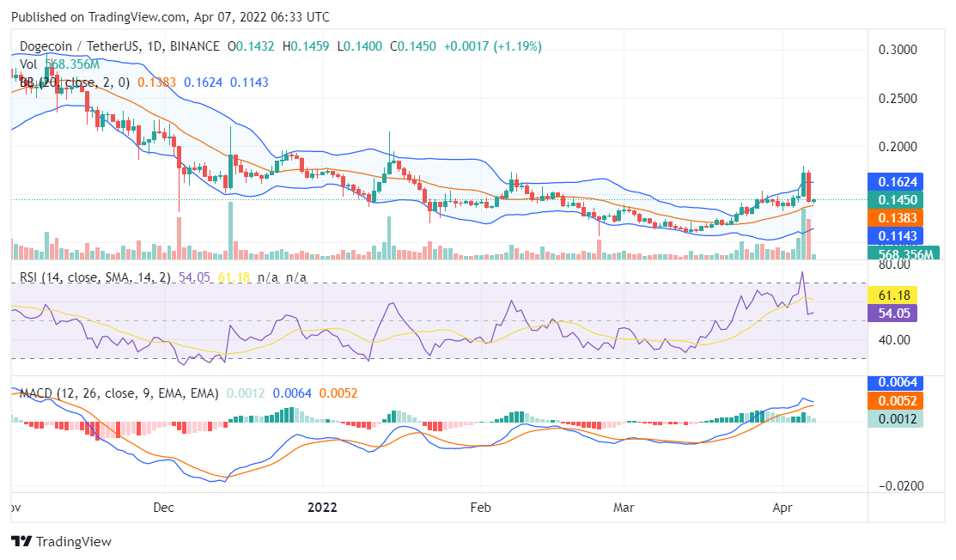
Task: Click the 2022 label on date axis
Action: [323, 508]
